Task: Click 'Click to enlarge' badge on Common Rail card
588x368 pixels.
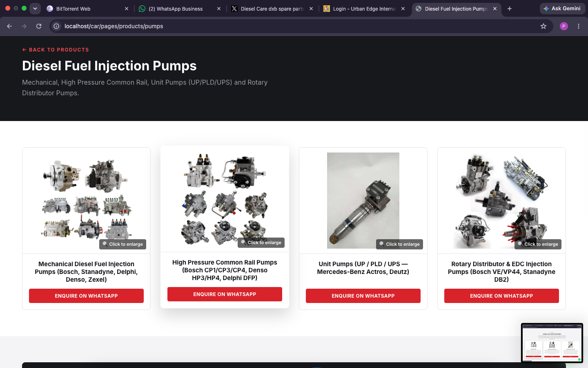Action: tap(261, 242)
